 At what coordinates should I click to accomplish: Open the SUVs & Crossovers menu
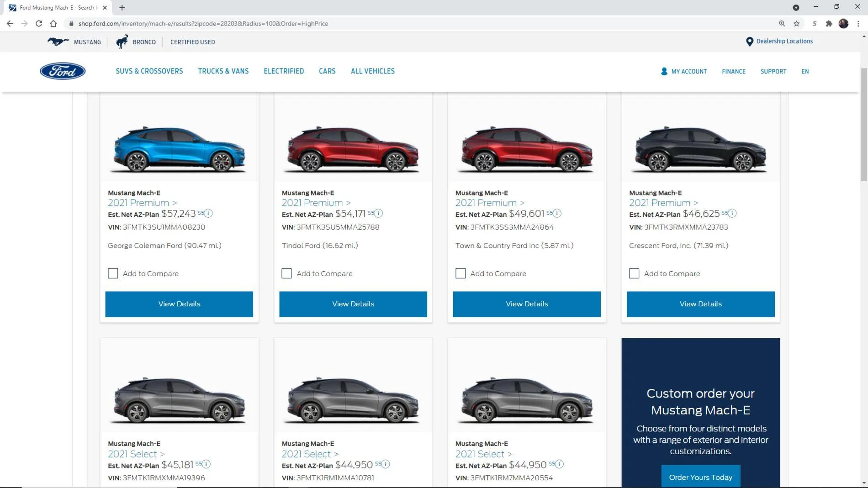[149, 71]
